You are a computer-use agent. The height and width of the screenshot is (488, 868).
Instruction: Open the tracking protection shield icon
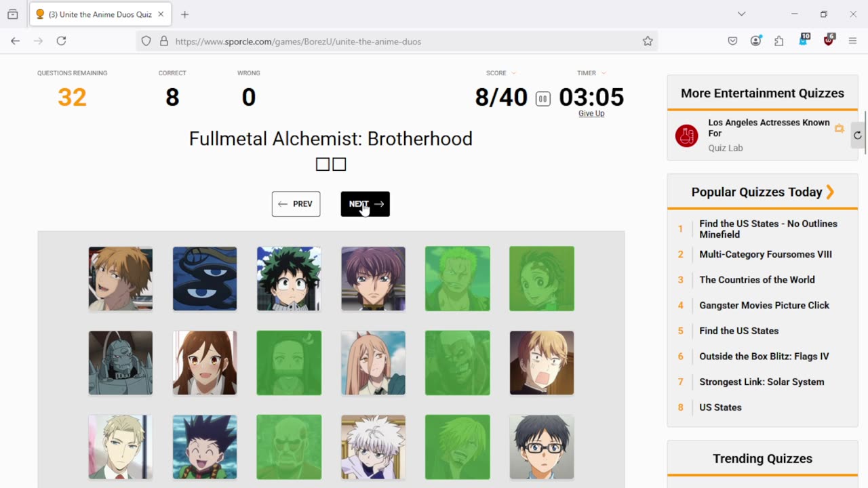click(146, 41)
